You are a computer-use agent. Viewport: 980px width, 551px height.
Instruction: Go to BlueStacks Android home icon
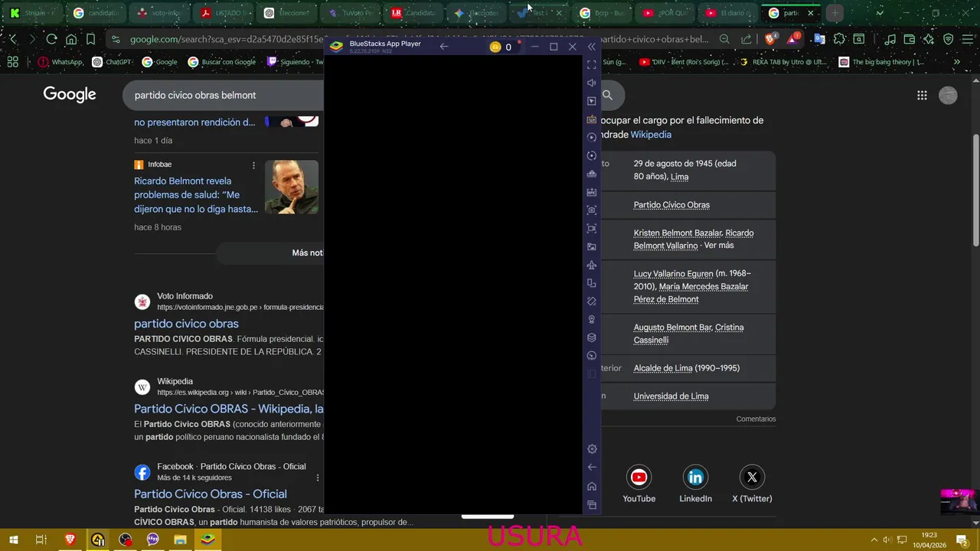(x=592, y=486)
